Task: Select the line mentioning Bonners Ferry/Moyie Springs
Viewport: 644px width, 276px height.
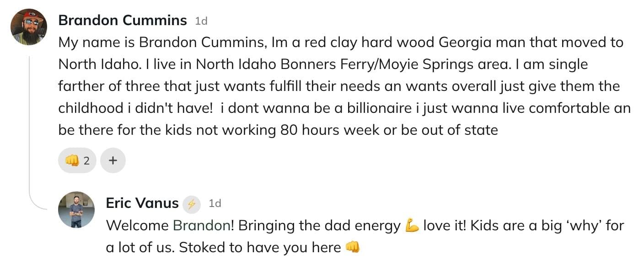Action: (x=323, y=64)
